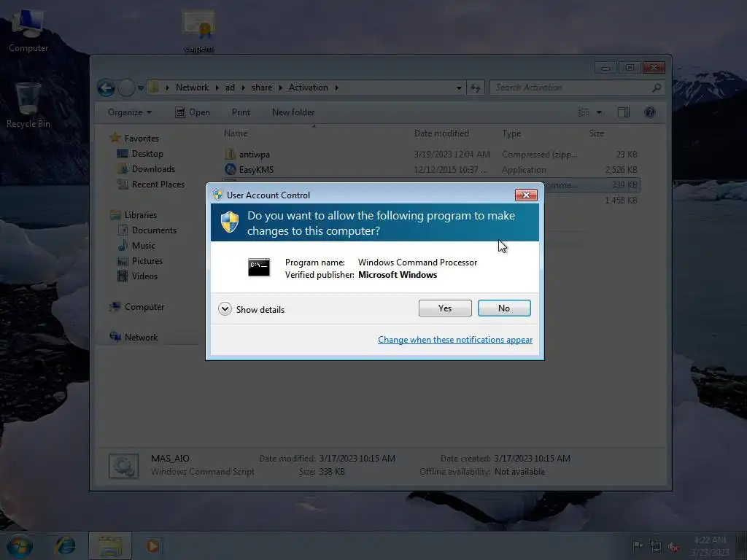The height and width of the screenshot is (560, 747).
Task: Sort by the Name column header
Action: (236, 133)
